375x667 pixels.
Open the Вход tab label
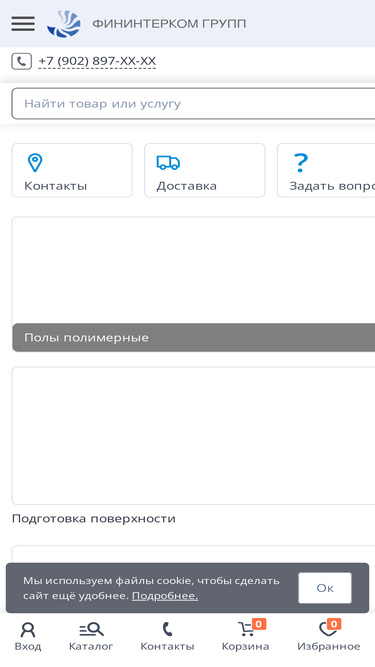pyautogui.click(x=28, y=647)
